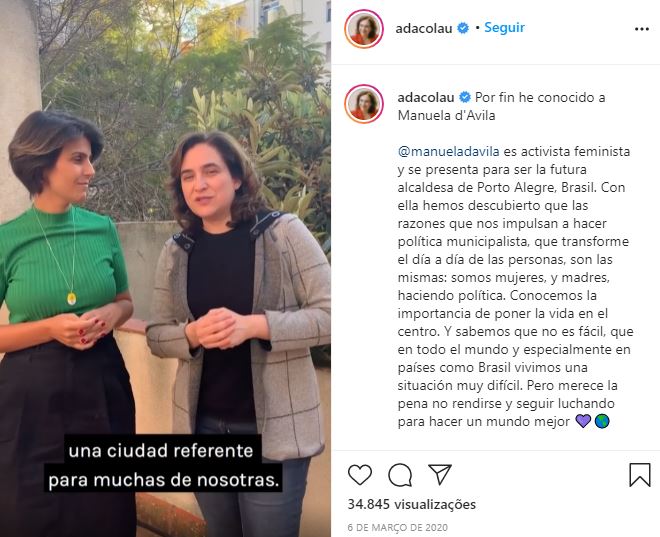Click adacolau username in the caption

426,98
